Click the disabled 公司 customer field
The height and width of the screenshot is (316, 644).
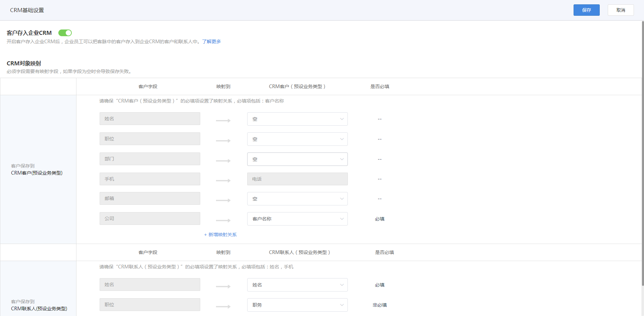coord(150,218)
